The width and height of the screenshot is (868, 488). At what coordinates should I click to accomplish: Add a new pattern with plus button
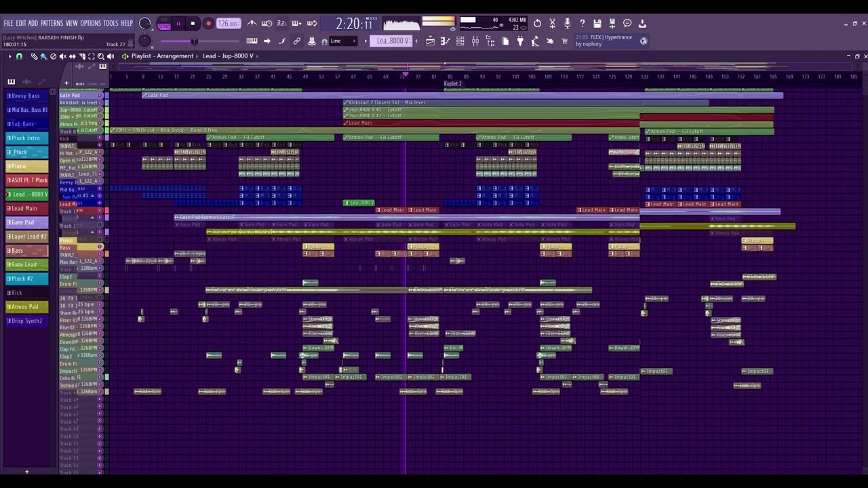pos(416,41)
